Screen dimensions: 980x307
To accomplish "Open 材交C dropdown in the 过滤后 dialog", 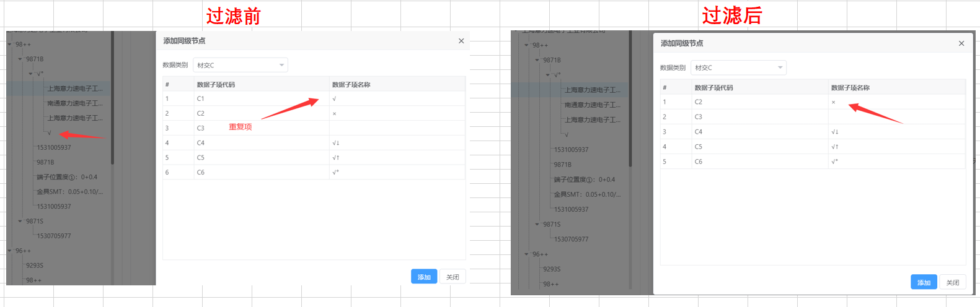I will pyautogui.click(x=738, y=67).
